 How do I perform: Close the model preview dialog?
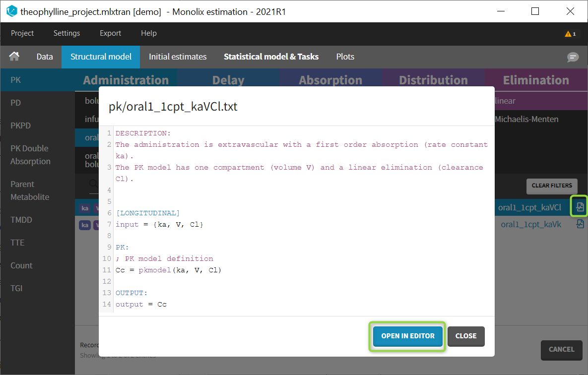pos(465,336)
